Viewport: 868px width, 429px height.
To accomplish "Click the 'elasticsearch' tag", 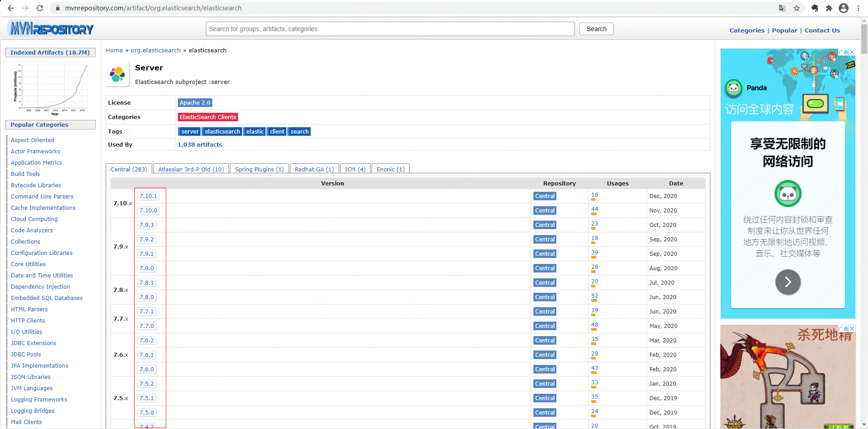I will 222,132.
